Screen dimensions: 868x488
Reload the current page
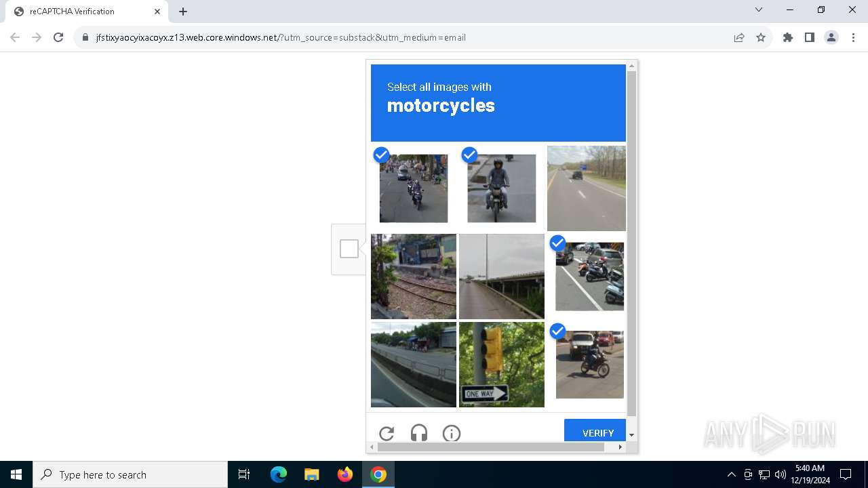(x=58, y=37)
